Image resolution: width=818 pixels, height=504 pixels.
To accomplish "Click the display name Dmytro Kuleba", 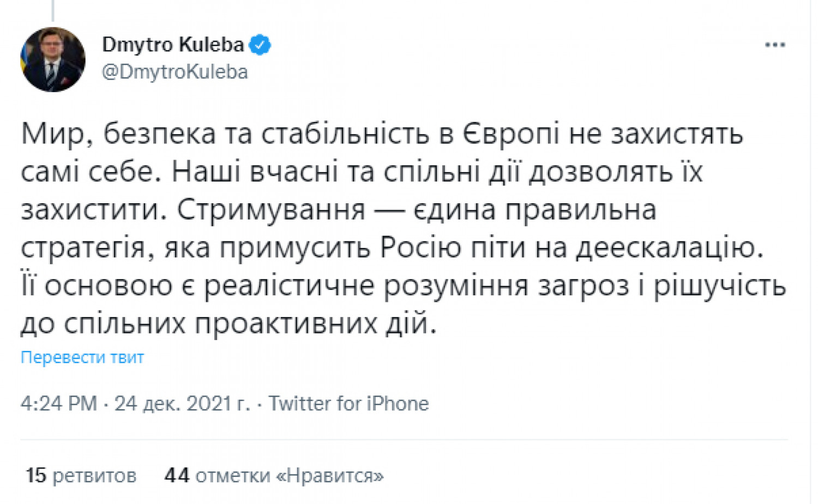I will pyautogui.click(x=173, y=45).
